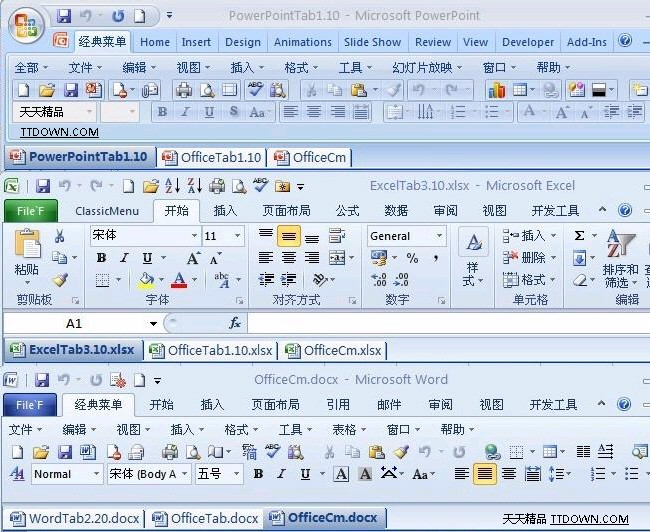Click Sort Ascending icon in Excel quick access toolbar
Image resolution: width=650 pixels, height=532 pixels.
click(x=172, y=186)
